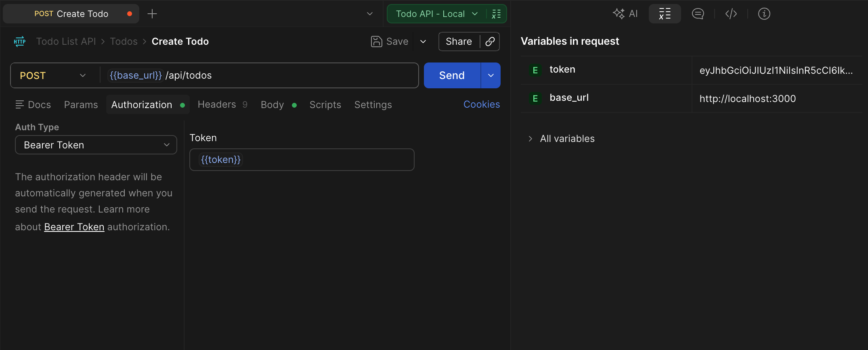This screenshot has width=868, height=350.
Task: Expand the All variables section
Action: 562,139
